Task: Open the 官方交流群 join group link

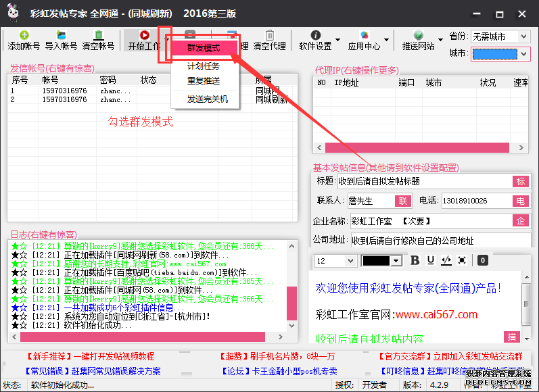Action: tap(450, 356)
